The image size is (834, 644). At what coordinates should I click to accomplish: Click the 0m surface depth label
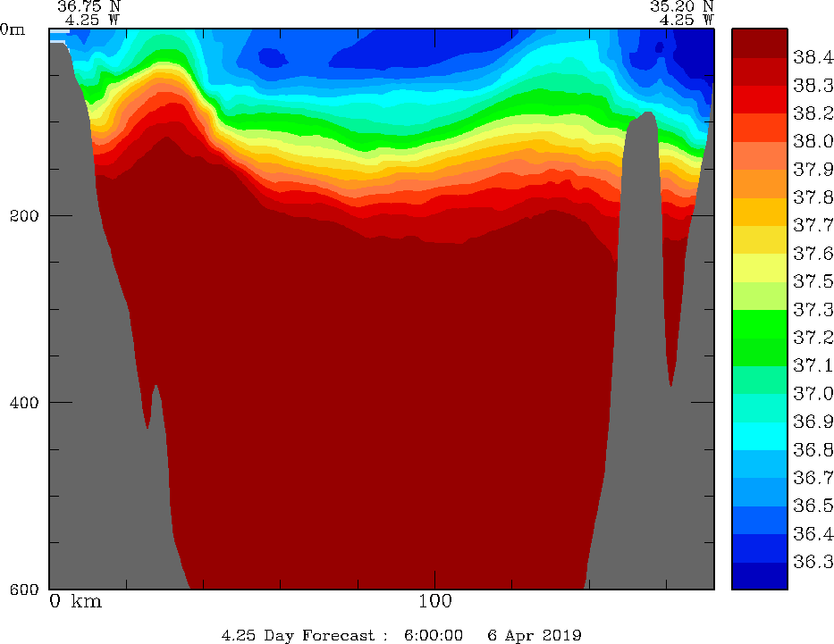pos(13,29)
